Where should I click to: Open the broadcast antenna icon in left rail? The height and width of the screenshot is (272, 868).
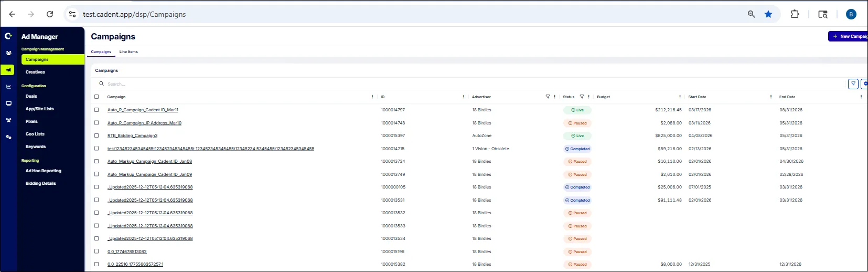[x=8, y=120]
